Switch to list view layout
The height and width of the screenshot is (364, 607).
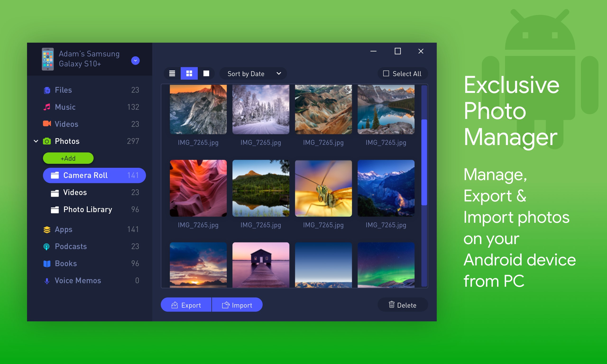[172, 73]
